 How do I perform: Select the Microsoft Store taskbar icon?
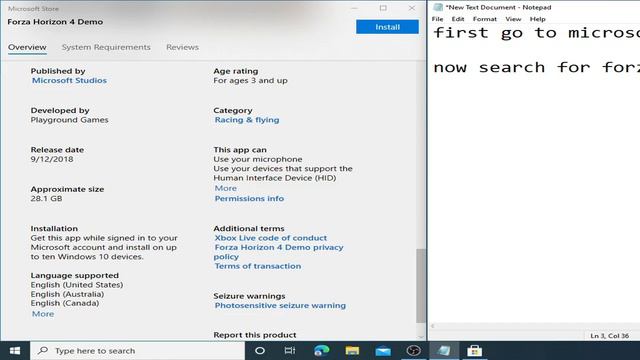tap(474, 351)
